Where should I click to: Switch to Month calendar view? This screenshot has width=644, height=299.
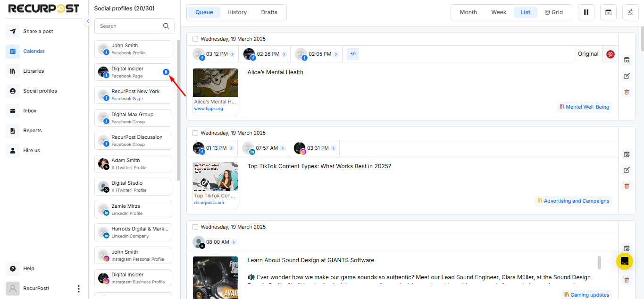(x=468, y=12)
